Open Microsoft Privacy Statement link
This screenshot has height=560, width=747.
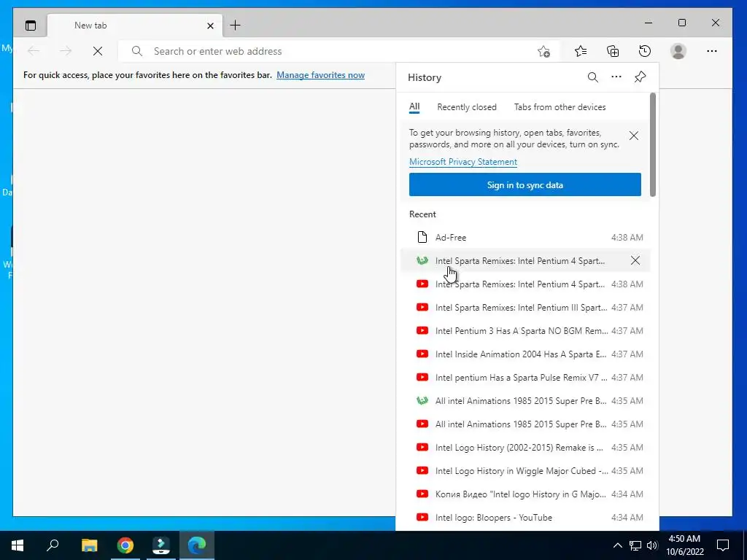click(463, 162)
